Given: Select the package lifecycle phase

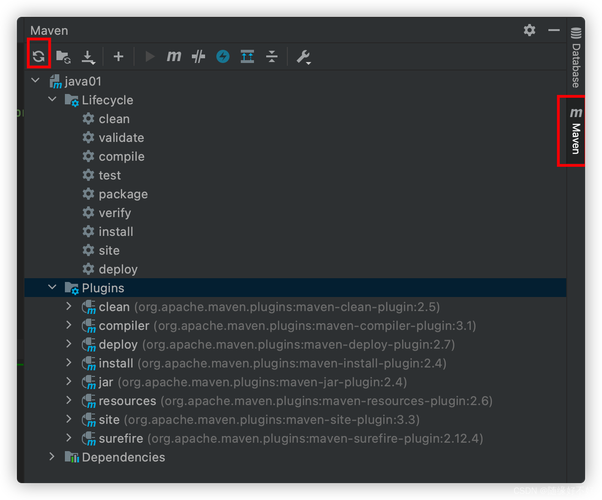Looking at the screenshot, I should tap(123, 194).
